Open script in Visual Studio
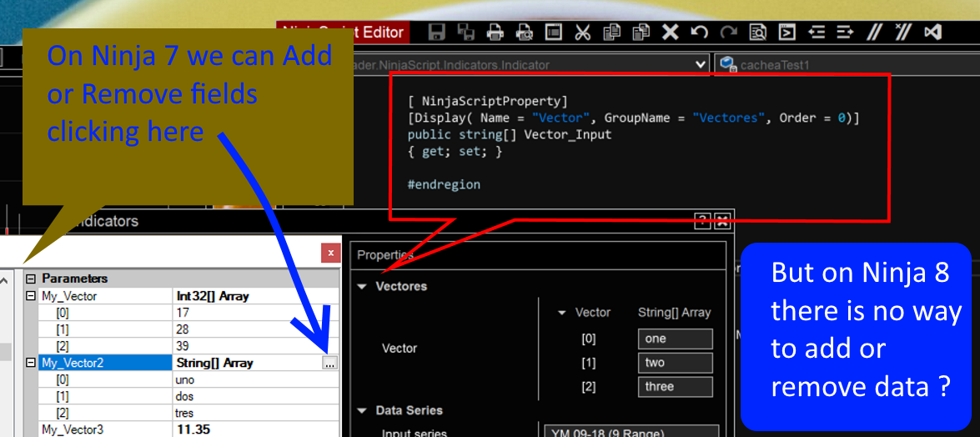Viewport: 980px width, 437px height. click(x=932, y=32)
